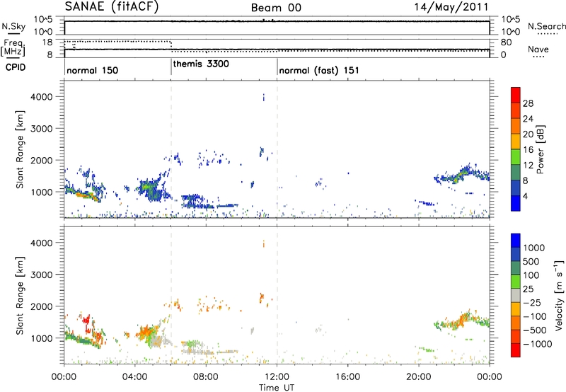Image resolution: width=566 pixels, height=392 pixels.
Task: Pick the yellow-orange Power colorbar segment near 16
Action: click(x=516, y=142)
